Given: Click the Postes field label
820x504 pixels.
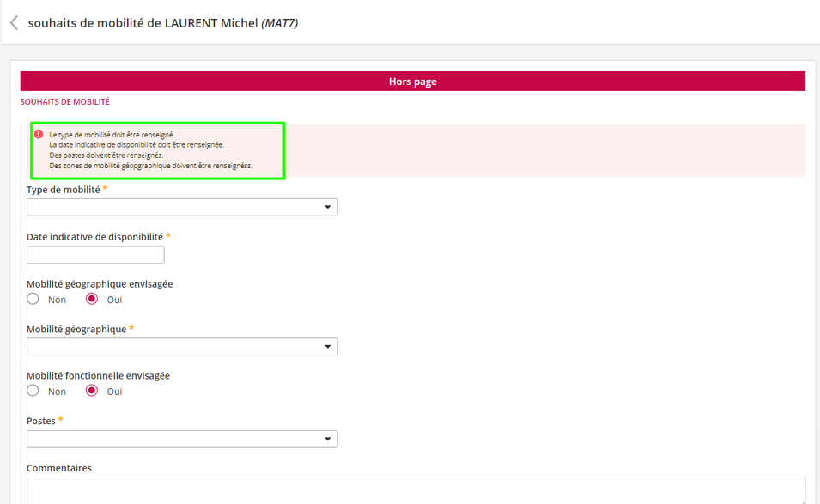Looking at the screenshot, I should click(x=40, y=422).
